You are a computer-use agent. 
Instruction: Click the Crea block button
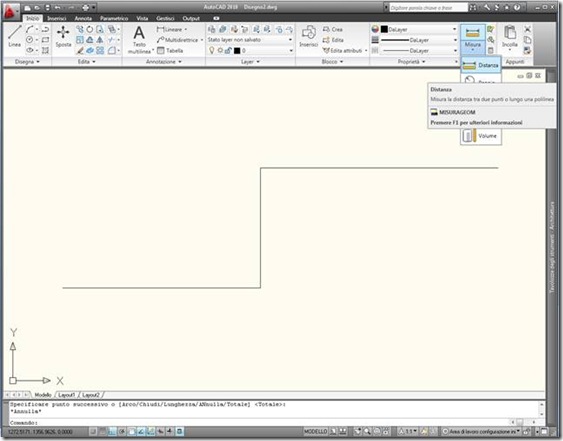coord(332,29)
